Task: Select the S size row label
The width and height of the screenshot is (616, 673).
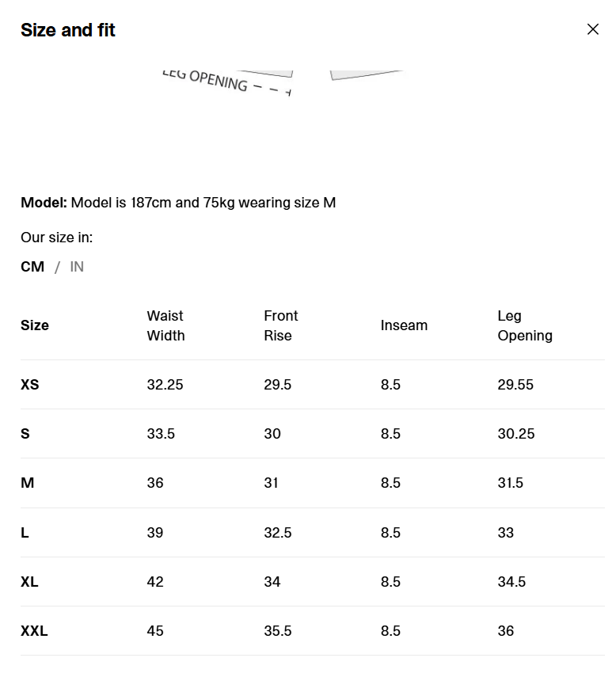Action: click(25, 434)
